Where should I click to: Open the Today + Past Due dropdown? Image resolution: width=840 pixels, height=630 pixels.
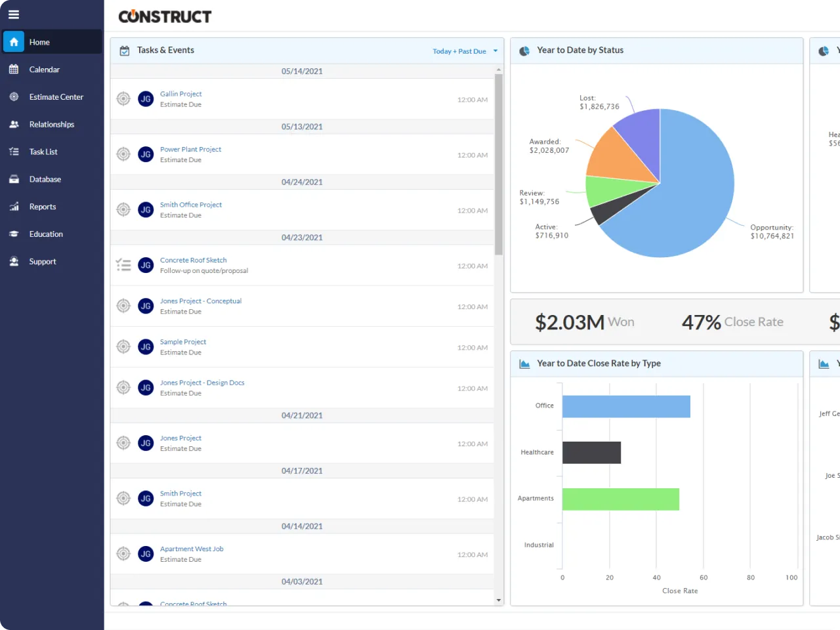(x=459, y=51)
